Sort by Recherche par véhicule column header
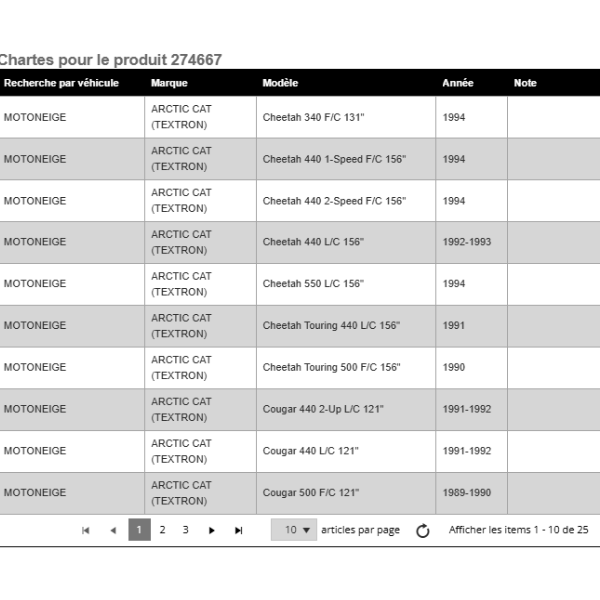The width and height of the screenshot is (600, 600). (x=61, y=83)
